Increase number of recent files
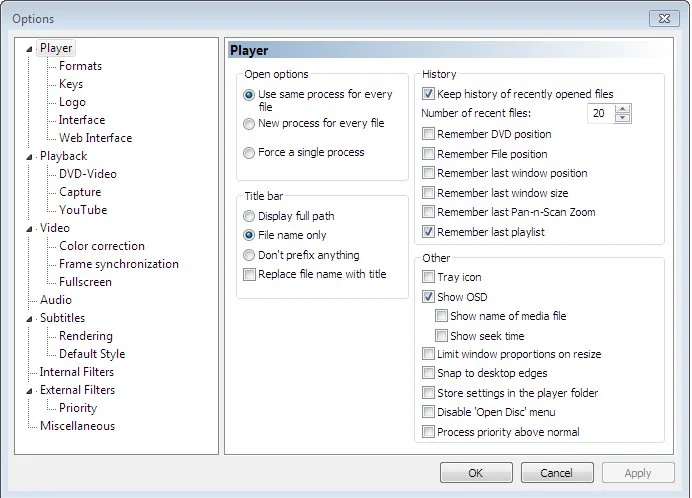This screenshot has height=498, width=692. [x=622, y=109]
